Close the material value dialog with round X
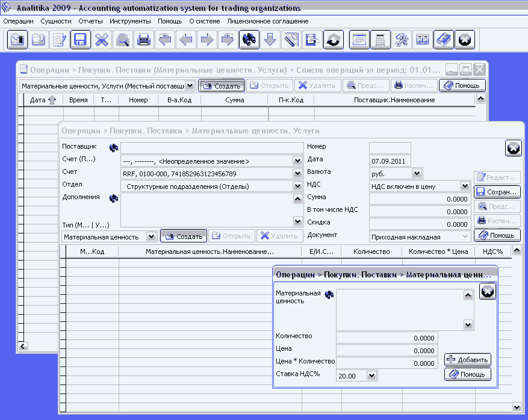The width and height of the screenshot is (528, 420). click(x=487, y=291)
